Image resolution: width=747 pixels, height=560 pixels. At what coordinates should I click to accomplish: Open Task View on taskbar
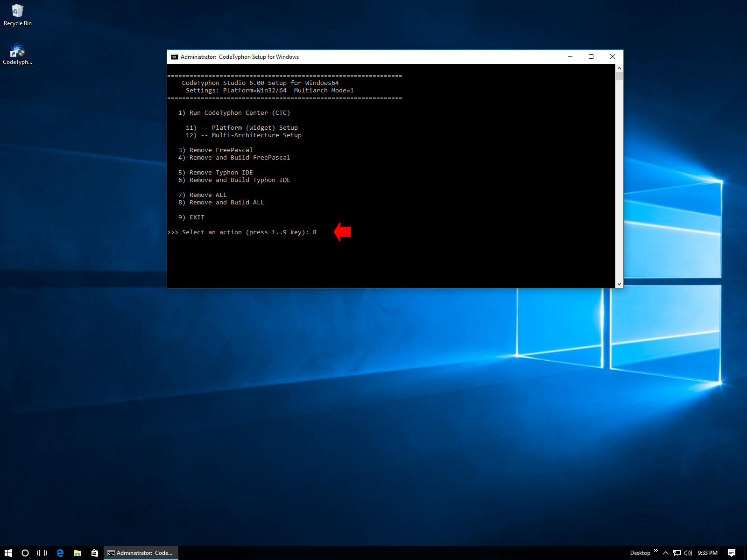[x=42, y=553]
